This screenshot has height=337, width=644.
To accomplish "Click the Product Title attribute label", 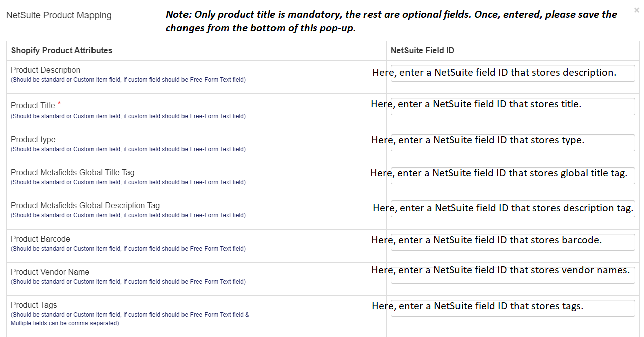I will point(33,106).
